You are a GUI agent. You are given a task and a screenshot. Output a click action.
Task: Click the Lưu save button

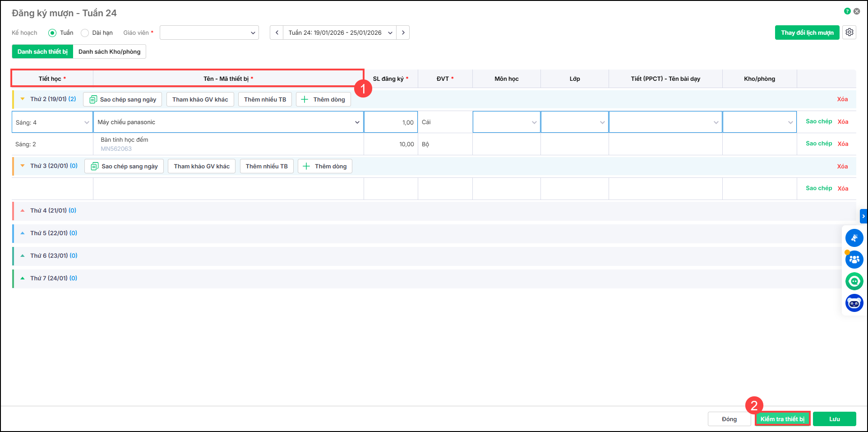pos(834,419)
